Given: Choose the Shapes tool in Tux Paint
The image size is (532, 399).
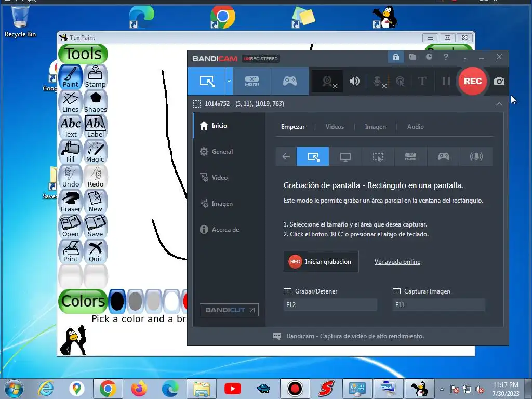Looking at the screenshot, I should tap(96, 102).
